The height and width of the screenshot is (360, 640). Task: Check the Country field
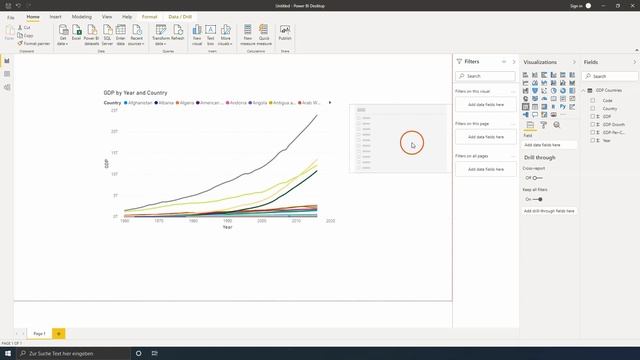[593, 109]
